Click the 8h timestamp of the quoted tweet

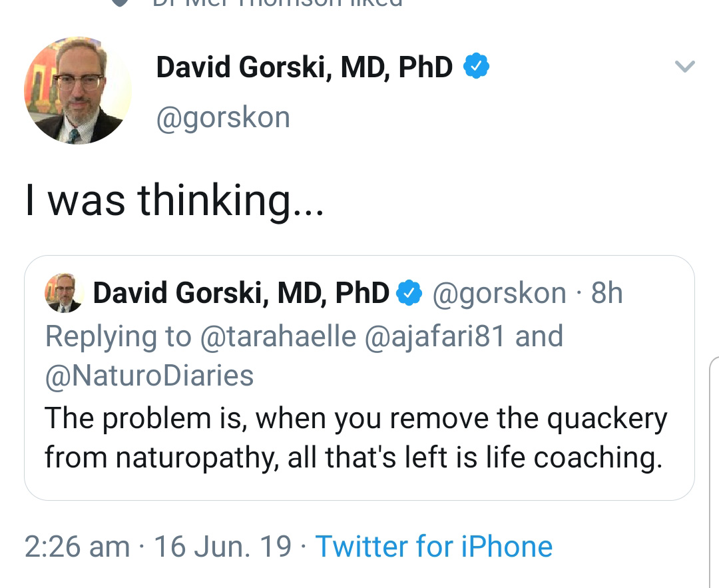(x=607, y=293)
